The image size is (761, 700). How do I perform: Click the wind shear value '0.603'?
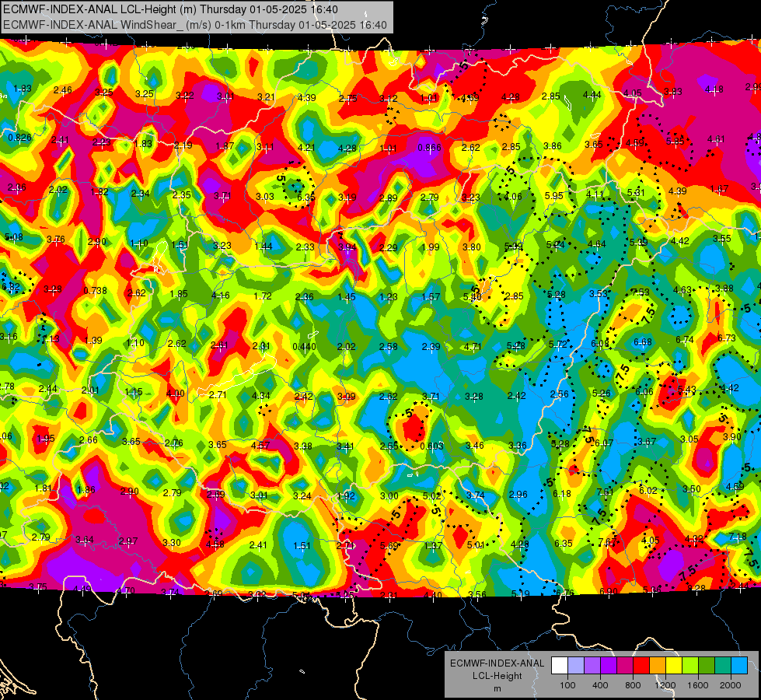point(431,446)
